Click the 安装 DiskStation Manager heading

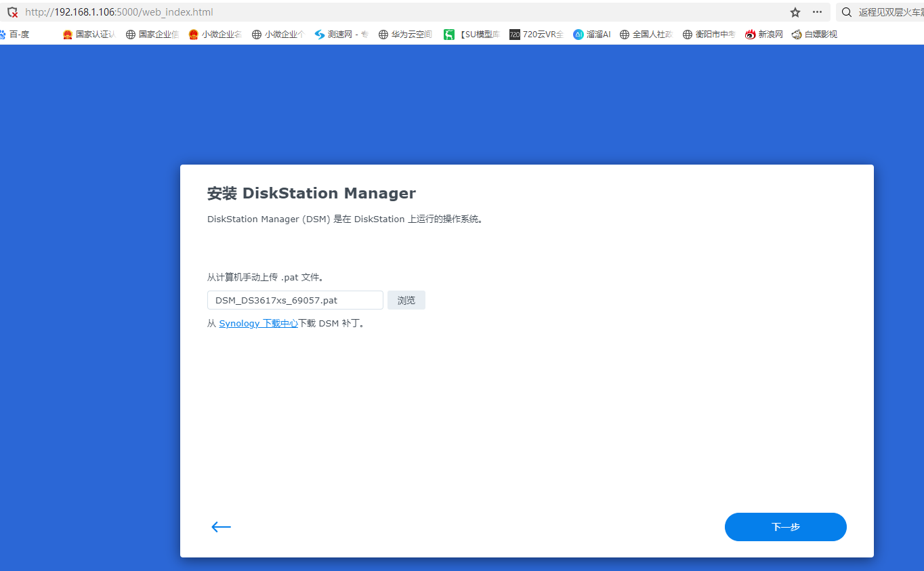[x=312, y=193]
